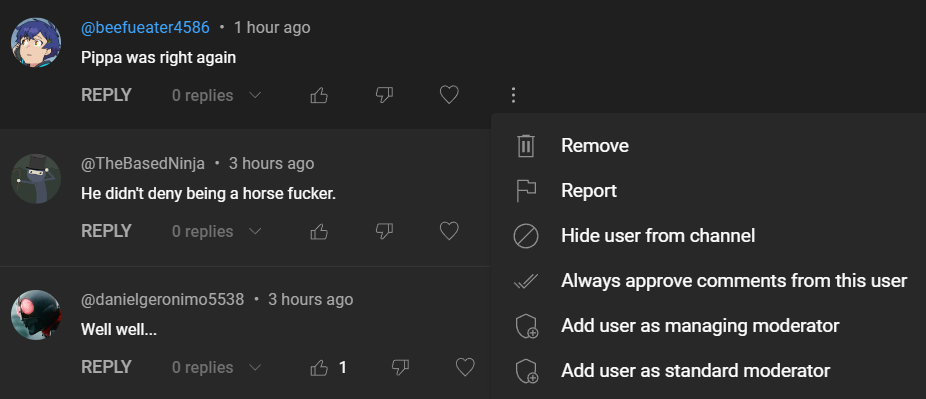Like the 'Well well...' comment
This screenshot has width=926, height=399.
pos(319,368)
